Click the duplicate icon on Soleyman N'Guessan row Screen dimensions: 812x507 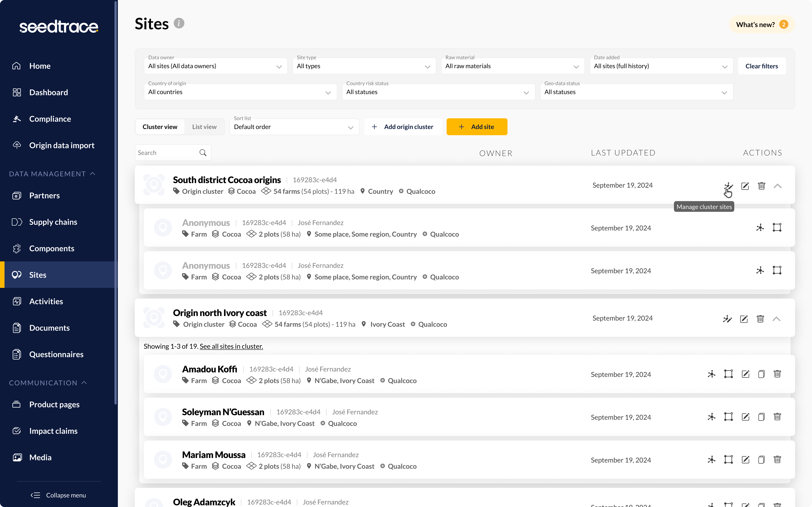[x=761, y=417]
